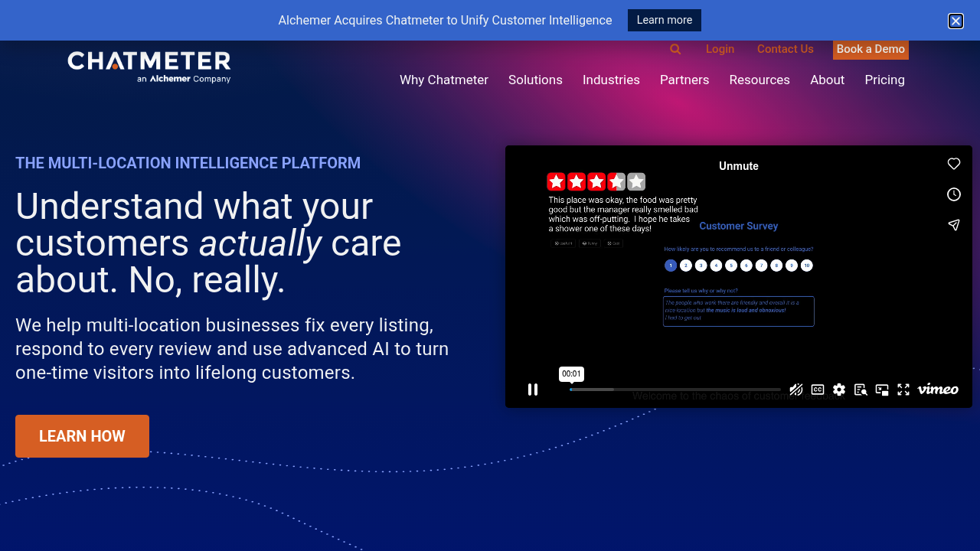Enter fullscreen video mode
Viewport: 980px width, 551px height.
tap(903, 390)
